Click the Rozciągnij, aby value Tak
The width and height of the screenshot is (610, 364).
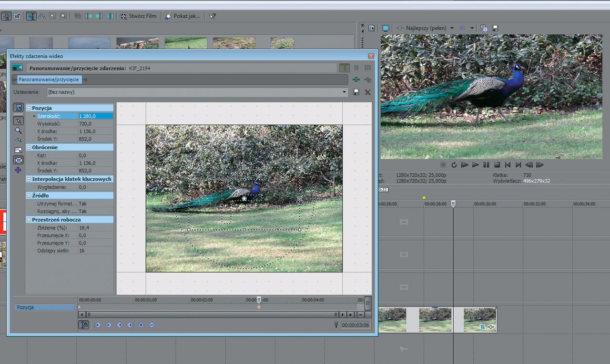point(95,211)
